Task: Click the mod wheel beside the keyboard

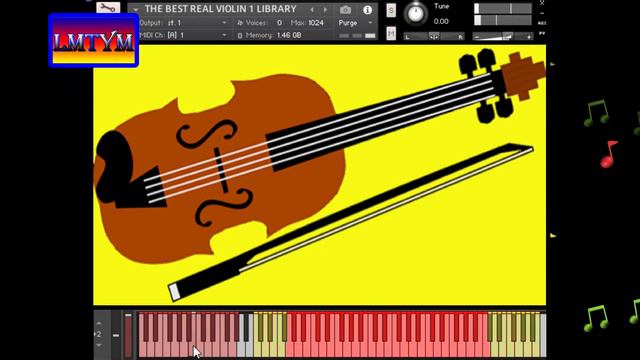Action: point(128,336)
